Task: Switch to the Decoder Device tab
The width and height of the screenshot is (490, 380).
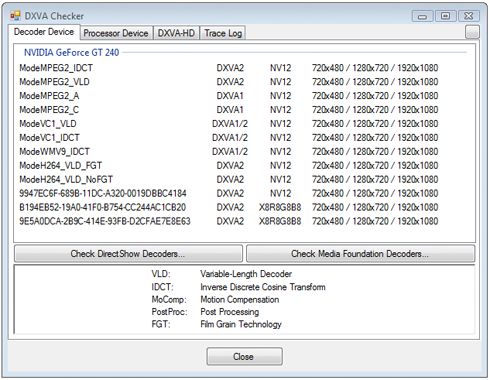Action: tap(44, 32)
